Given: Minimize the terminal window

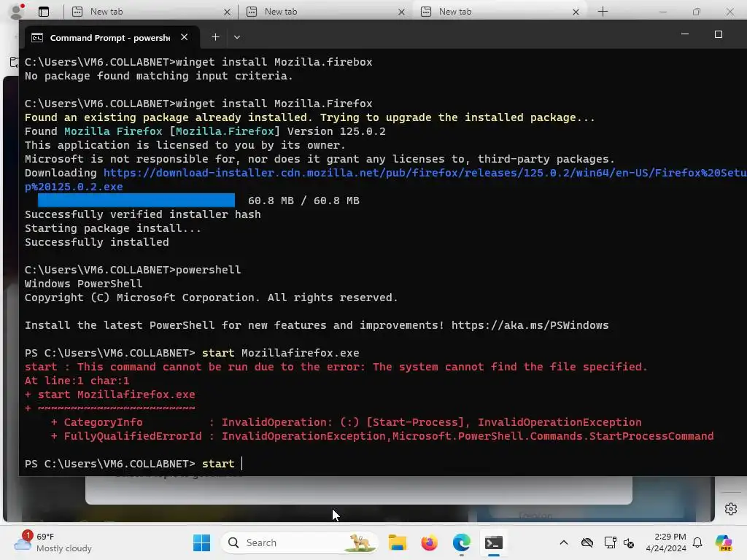Looking at the screenshot, I should tap(685, 34).
